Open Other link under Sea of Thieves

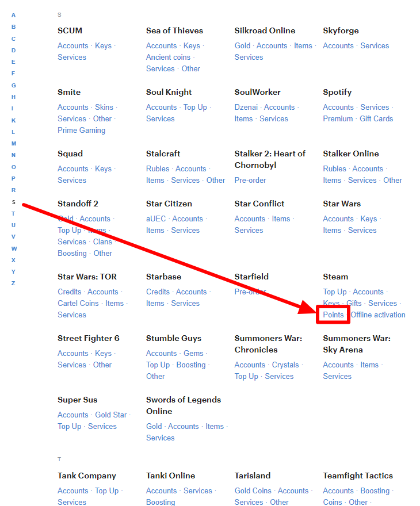tap(191, 69)
